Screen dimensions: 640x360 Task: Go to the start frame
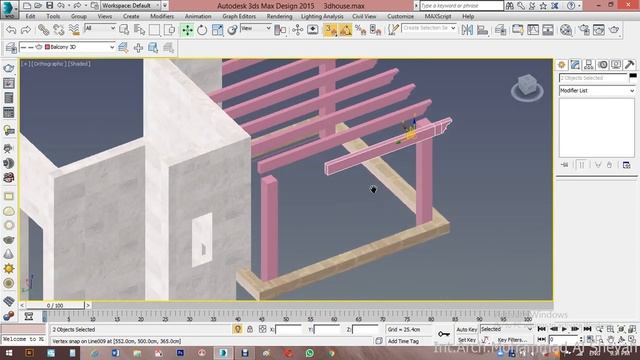coord(542,329)
